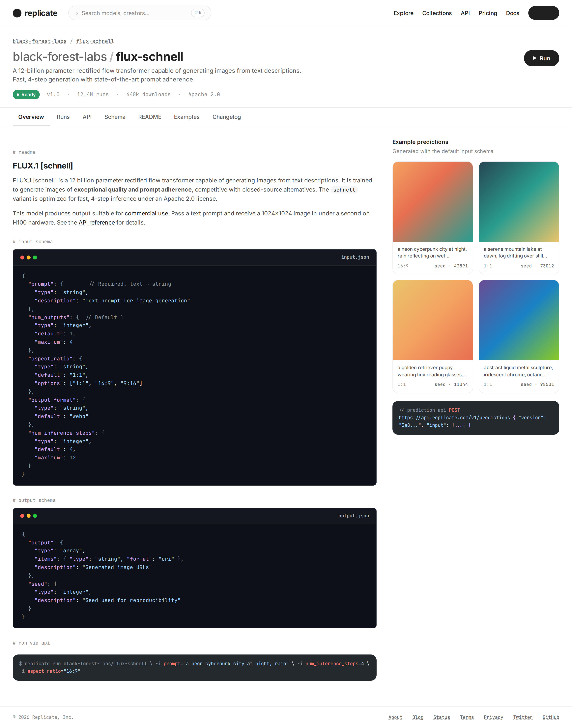Screen dimensions: 572x728
Task: Open Terms in the footer
Action: (x=467, y=717)
